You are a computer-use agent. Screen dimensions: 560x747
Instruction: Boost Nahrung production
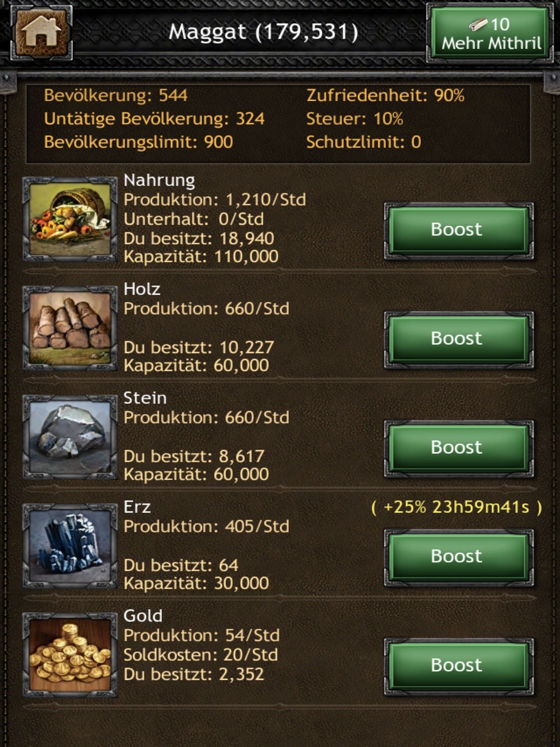(459, 231)
